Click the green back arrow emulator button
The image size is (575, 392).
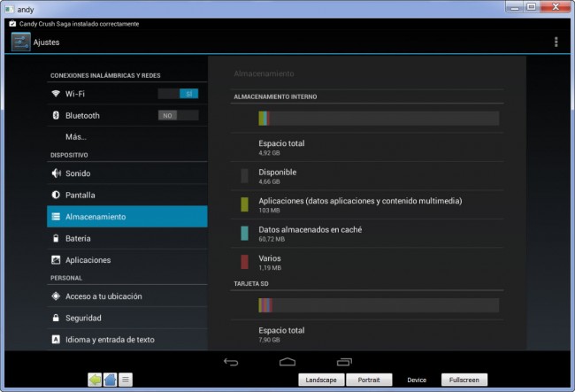[96, 380]
